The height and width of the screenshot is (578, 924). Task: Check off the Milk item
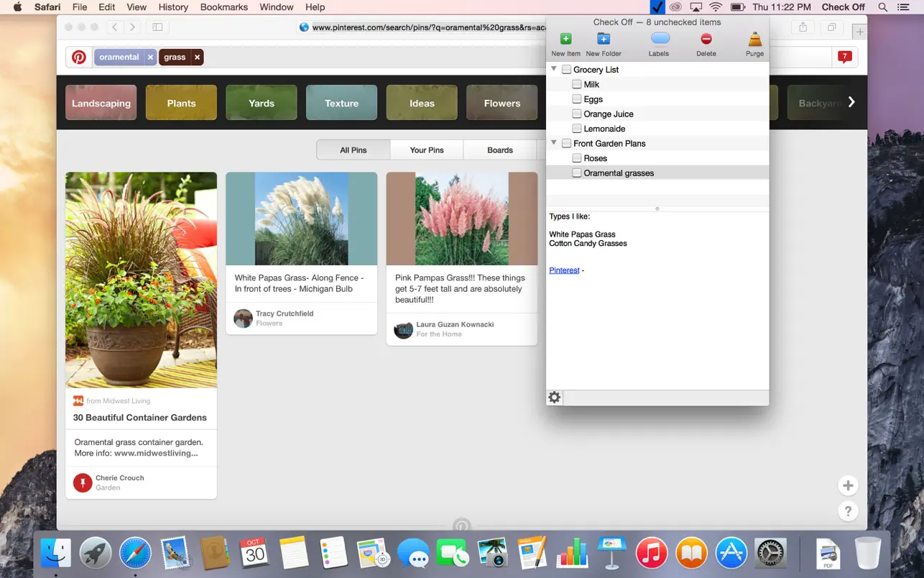pos(577,85)
